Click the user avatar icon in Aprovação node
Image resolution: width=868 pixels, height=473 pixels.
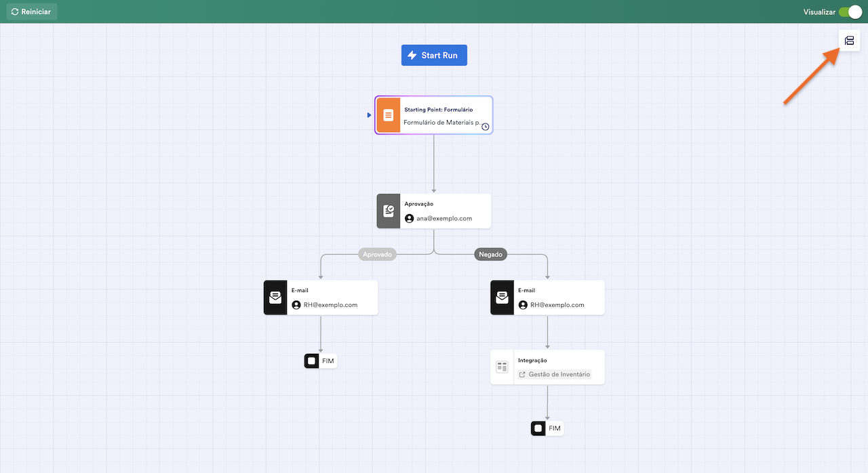[x=410, y=219]
